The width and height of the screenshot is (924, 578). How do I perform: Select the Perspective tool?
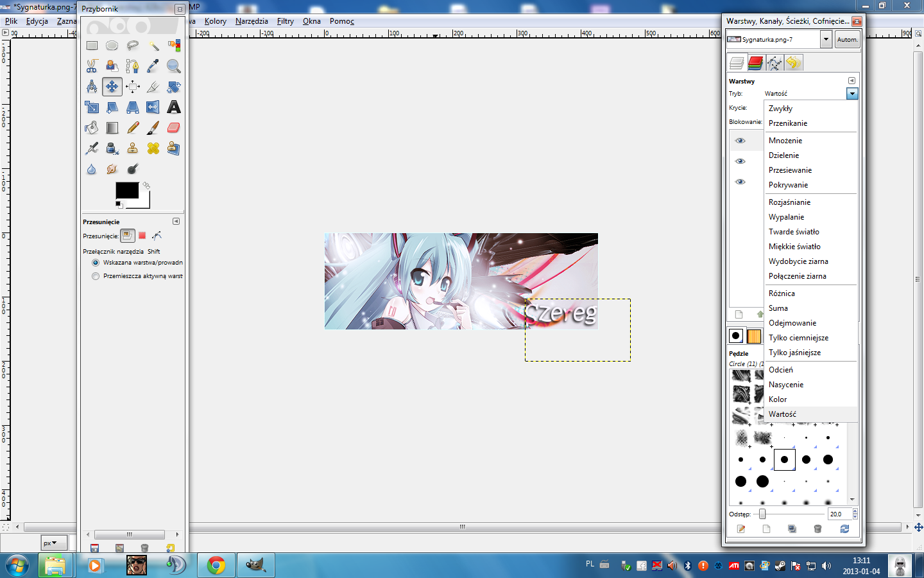click(133, 107)
